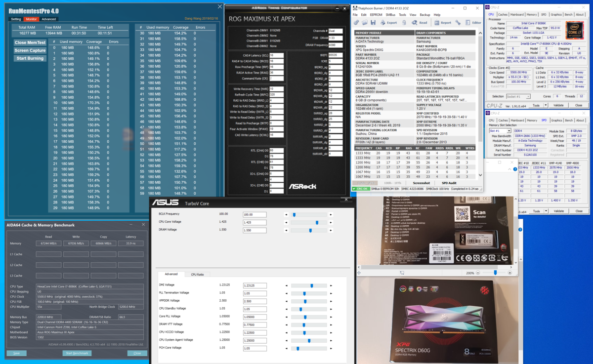Click the left arrow of CPU Core Voltage slider

click(x=286, y=223)
